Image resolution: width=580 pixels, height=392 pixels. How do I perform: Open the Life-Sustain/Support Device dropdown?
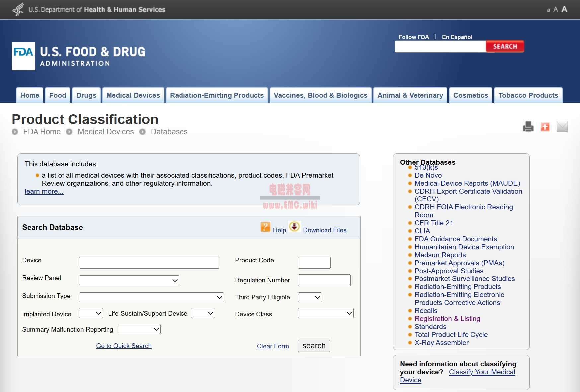click(203, 313)
